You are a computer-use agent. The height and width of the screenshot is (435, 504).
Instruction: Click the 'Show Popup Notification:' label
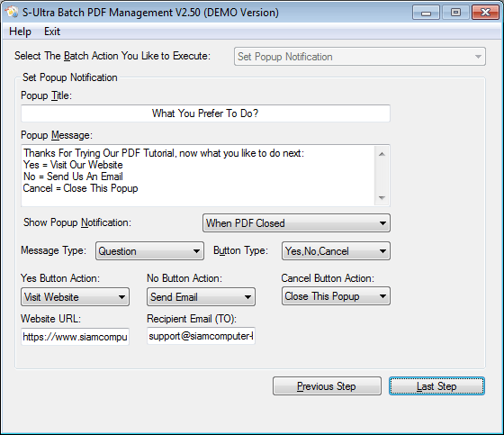click(x=77, y=222)
